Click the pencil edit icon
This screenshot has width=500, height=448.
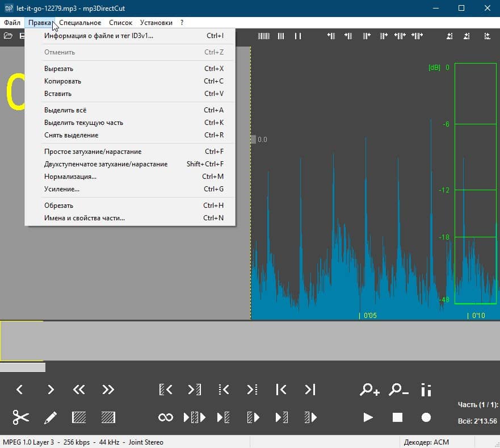point(51,417)
